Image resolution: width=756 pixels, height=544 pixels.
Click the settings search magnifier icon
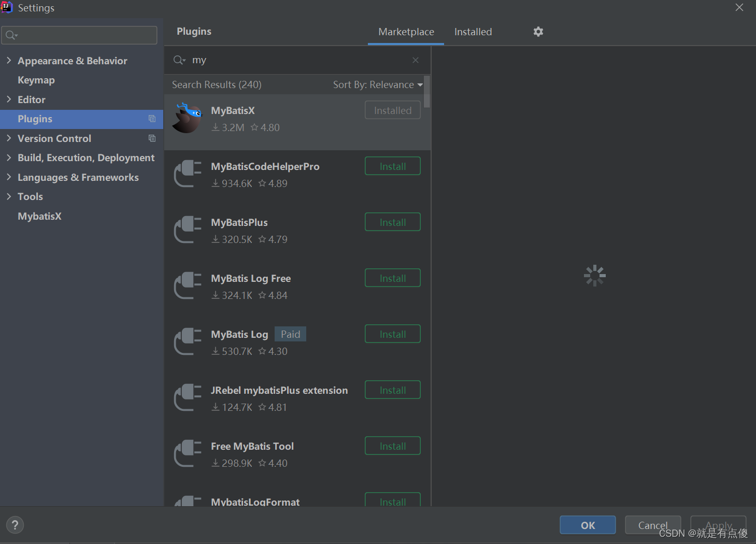[11, 35]
